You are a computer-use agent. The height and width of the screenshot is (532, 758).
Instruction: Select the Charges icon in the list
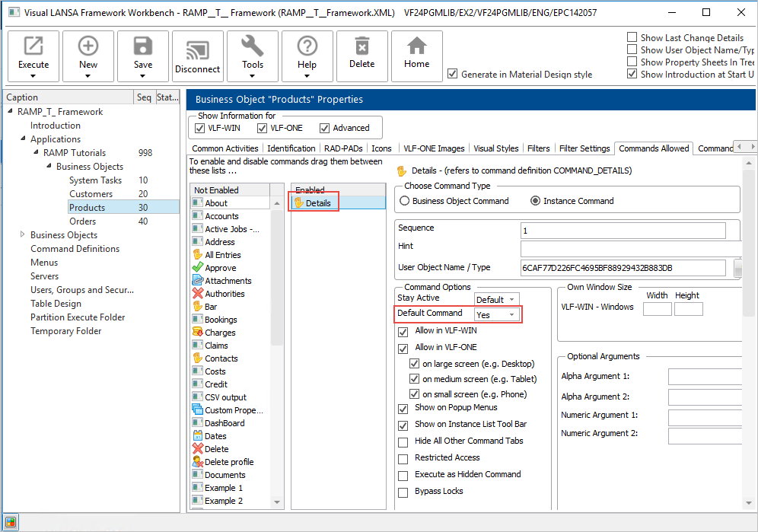point(198,333)
